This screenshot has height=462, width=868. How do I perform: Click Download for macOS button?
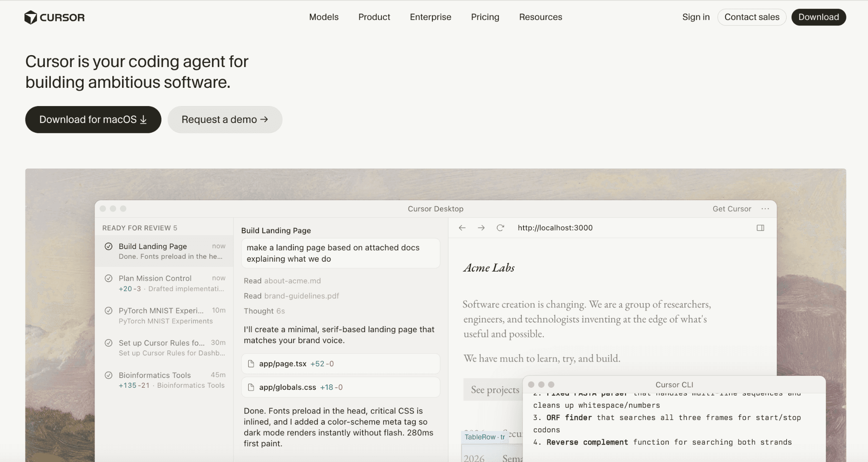tap(93, 120)
